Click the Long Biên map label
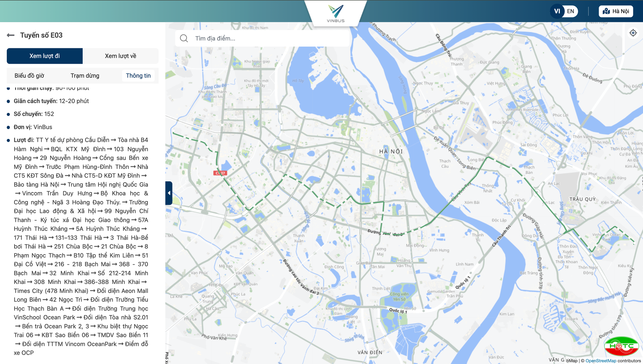Image resolution: width=643 pixels, height=364 pixels. [x=476, y=160]
